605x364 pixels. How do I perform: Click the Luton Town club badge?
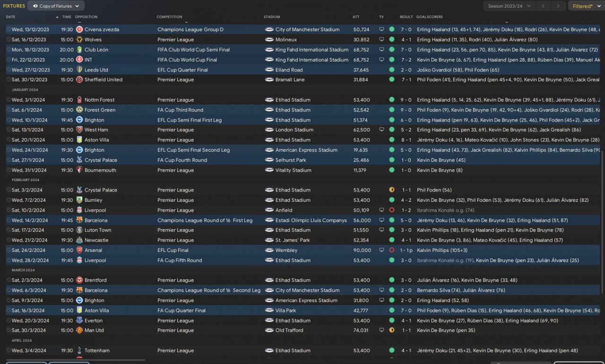(x=79, y=230)
